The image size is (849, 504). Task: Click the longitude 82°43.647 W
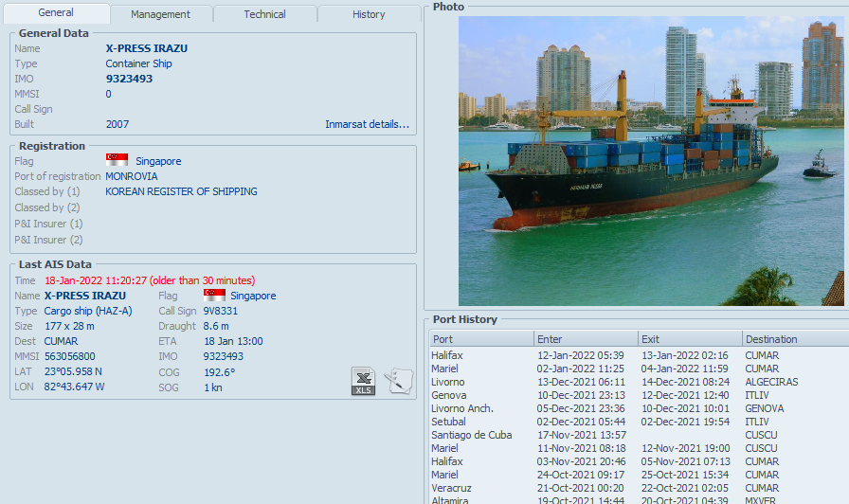coord(75,387)
